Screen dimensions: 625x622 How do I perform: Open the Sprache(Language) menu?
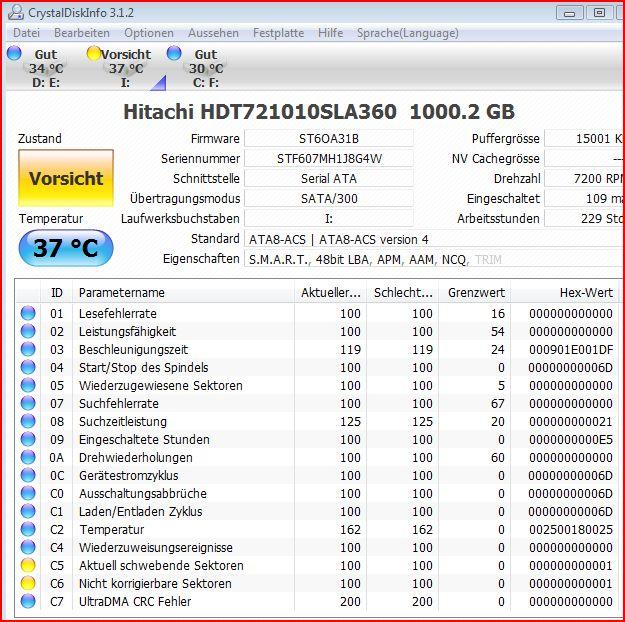(407, 33)
